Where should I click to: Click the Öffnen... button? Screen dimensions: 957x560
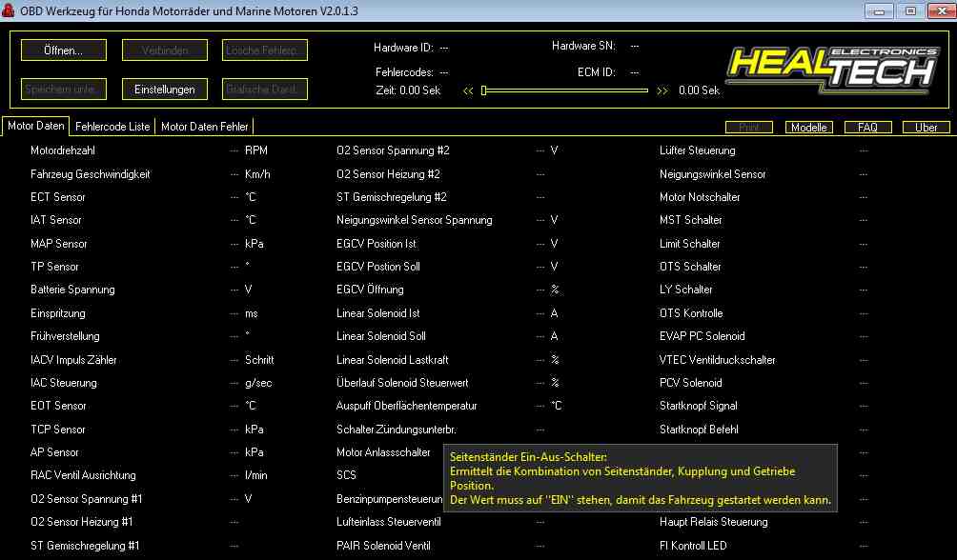point(63,50)
